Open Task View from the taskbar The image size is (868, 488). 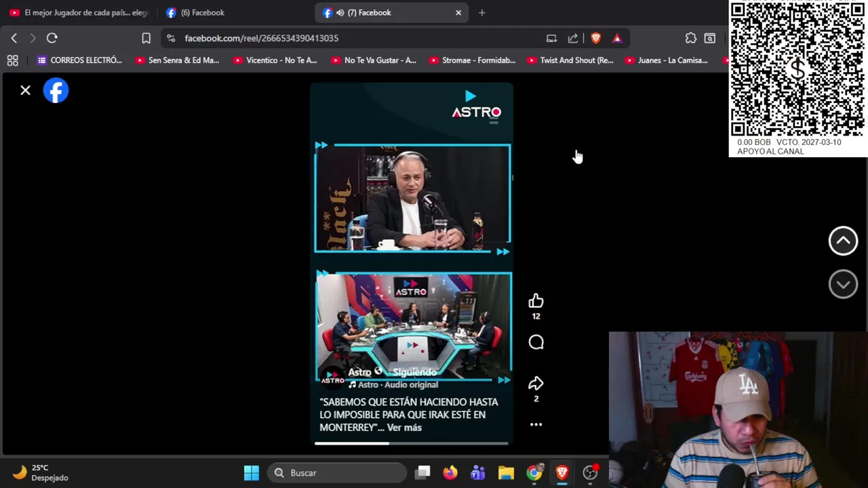pyautogui.click(x=423, y=472)
